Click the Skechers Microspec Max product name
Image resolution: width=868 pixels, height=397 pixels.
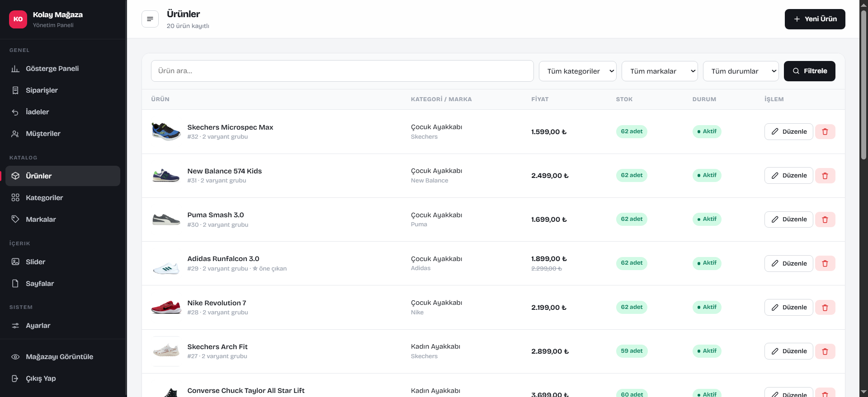(230, 127)
